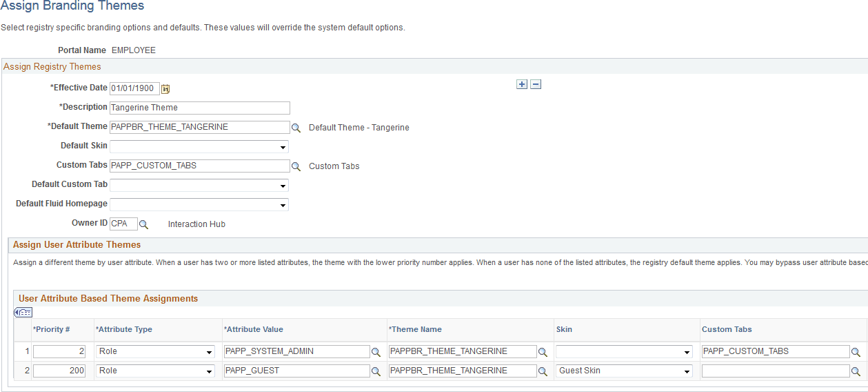The image size is (868, 392).
Task: Open the empty Skin dropdown in row 1
Action: pos(625,351)
